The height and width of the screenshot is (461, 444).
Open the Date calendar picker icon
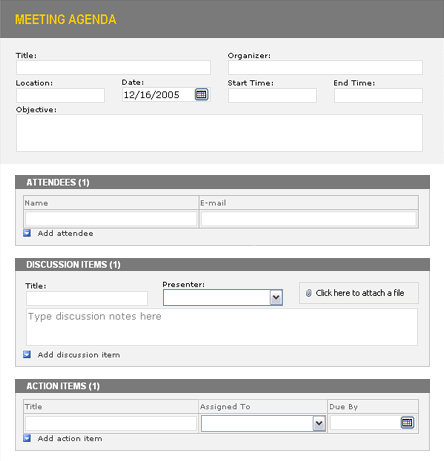pyautogui.click(x=201, y=95)
